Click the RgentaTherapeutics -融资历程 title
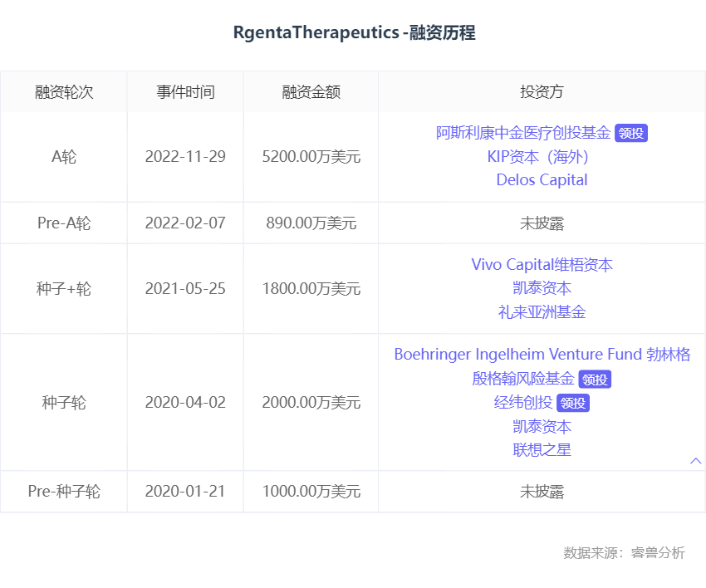 click(354, 32)
